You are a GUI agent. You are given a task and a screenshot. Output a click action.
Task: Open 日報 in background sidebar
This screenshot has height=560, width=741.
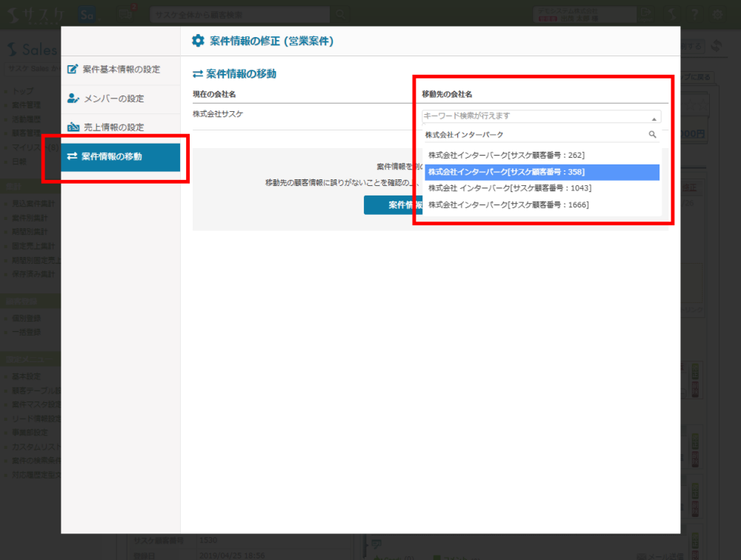(19, 161)
